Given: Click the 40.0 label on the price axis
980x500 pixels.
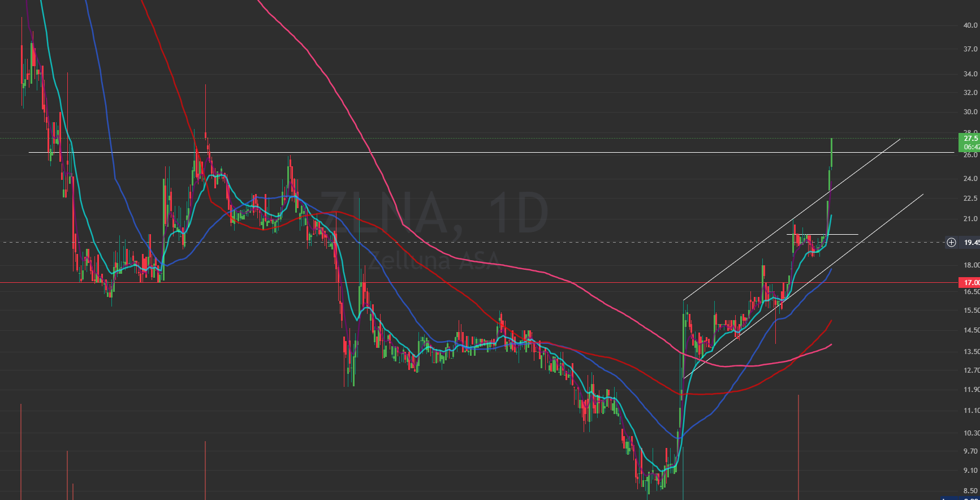Looking at the screenshot, I should [x=970, y=25].
